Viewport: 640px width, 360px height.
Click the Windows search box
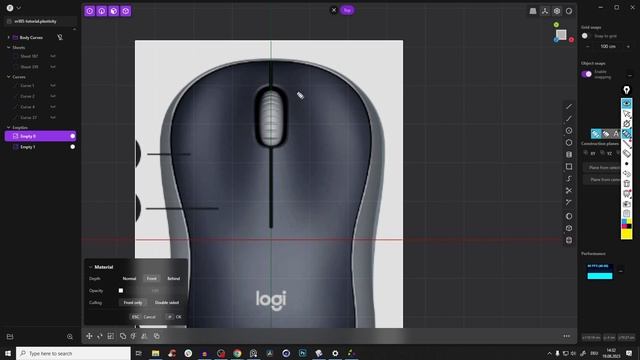point(73,353)
